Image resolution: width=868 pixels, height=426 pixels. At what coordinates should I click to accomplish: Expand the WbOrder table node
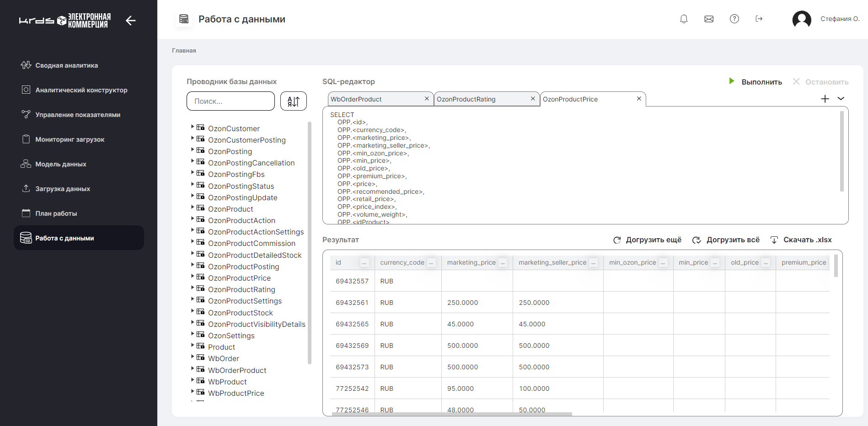pos(193,357)
